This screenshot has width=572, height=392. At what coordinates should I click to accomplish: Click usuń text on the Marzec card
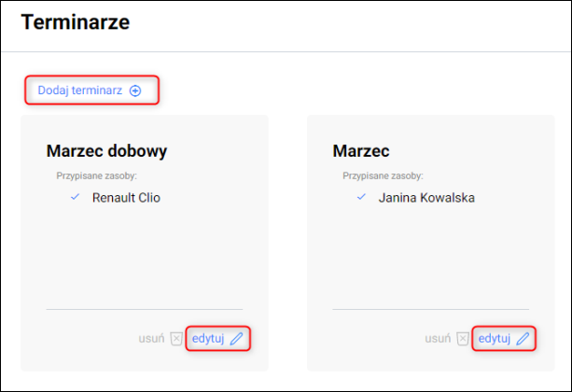[438, 339]
